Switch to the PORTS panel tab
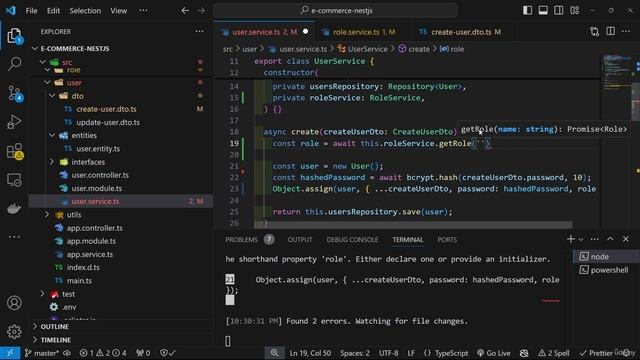640x360 pixels. pos(447,240)
